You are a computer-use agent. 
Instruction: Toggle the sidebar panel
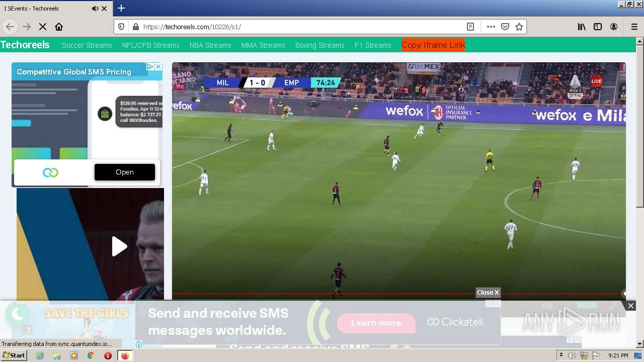point(598,27)
